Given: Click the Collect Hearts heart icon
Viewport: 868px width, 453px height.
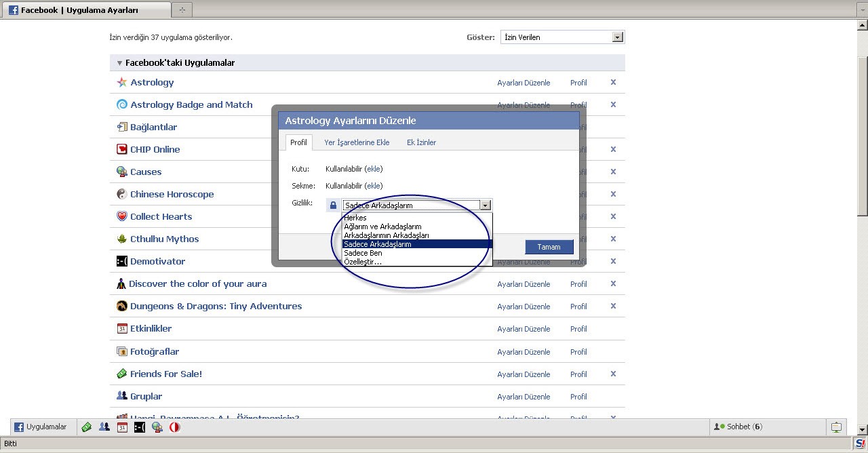Looking at the screenshot, I should coord(122,216).
